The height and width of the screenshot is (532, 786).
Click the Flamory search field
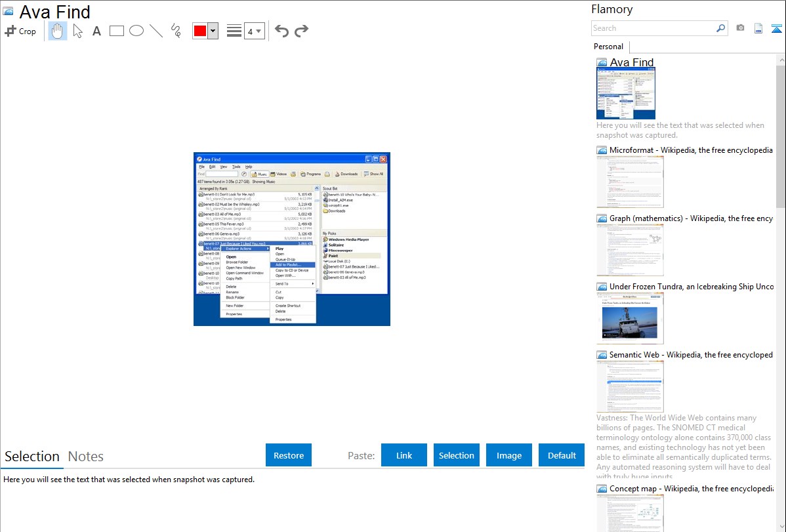653,28
